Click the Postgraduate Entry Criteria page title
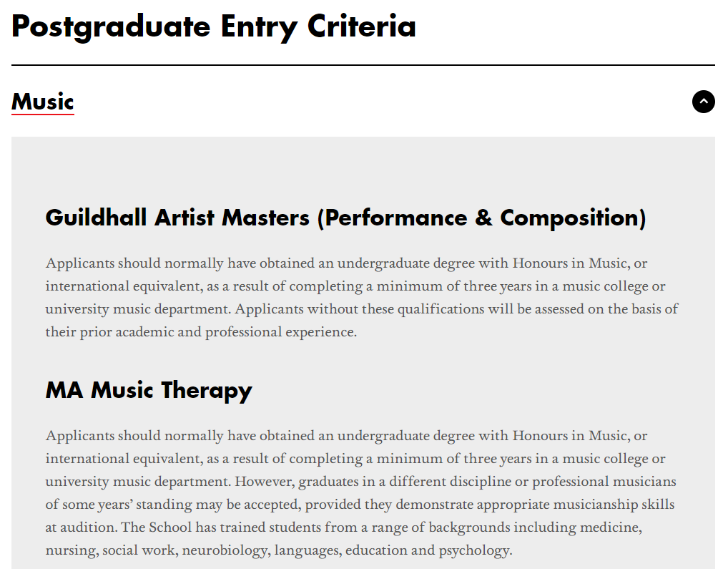 (x=214, y=27)
